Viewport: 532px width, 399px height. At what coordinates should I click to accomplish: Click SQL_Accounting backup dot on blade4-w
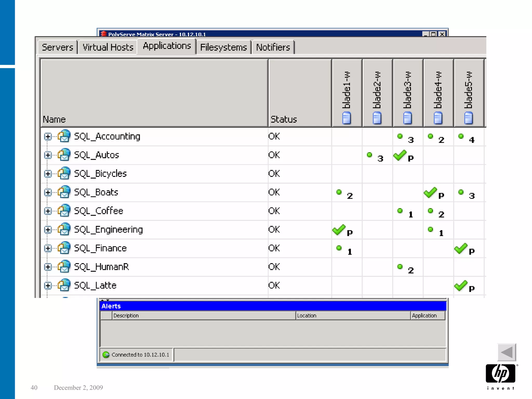pyautogui.click(x=430, y=136)
